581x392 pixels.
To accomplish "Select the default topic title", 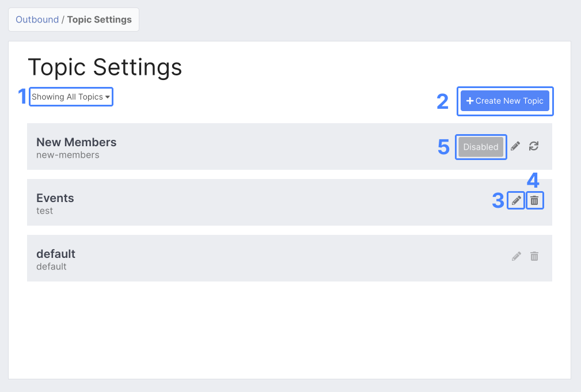I will (56, 254).
